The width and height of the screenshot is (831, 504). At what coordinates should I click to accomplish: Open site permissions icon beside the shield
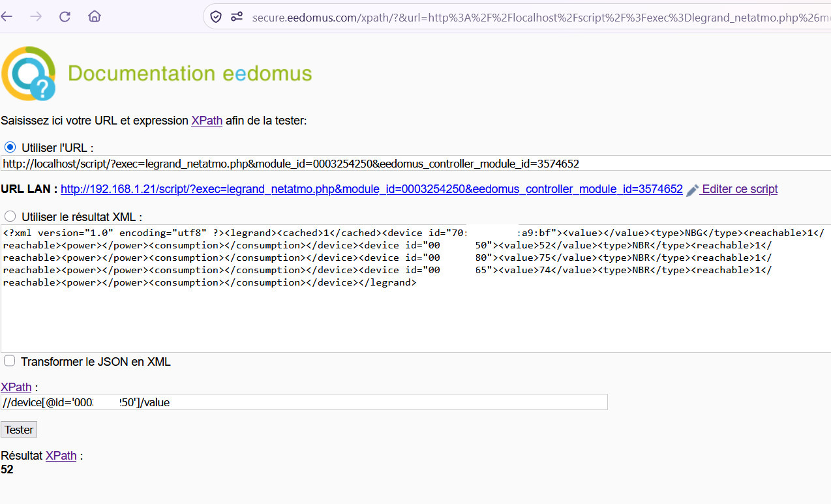pos(237,17)
